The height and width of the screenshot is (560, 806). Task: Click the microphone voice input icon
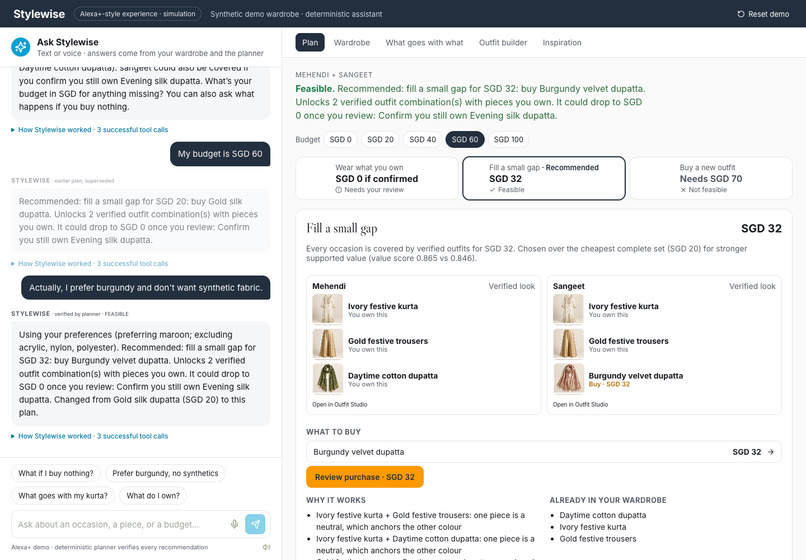click(x=234, y=524)
